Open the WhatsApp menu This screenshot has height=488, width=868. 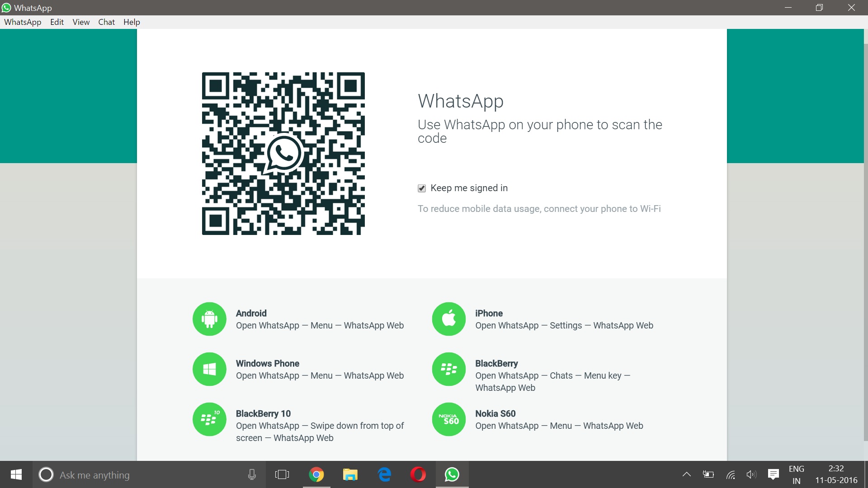tap(23, 22)
